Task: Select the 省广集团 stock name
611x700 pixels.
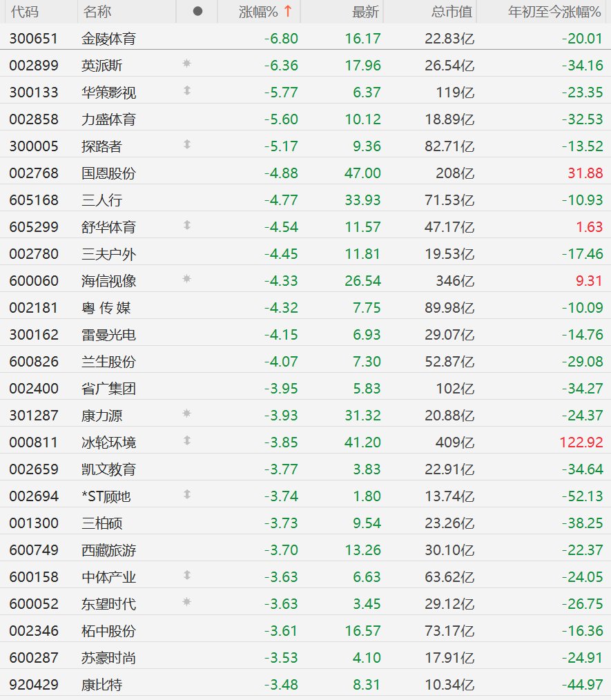Action: [x=108, y=389]
